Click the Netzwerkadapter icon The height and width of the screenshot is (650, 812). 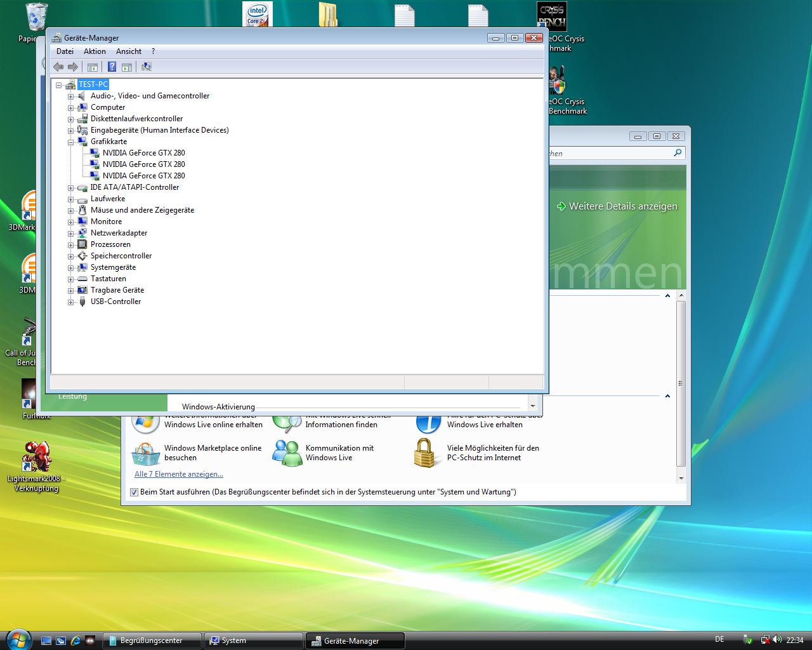pos(82,233)
